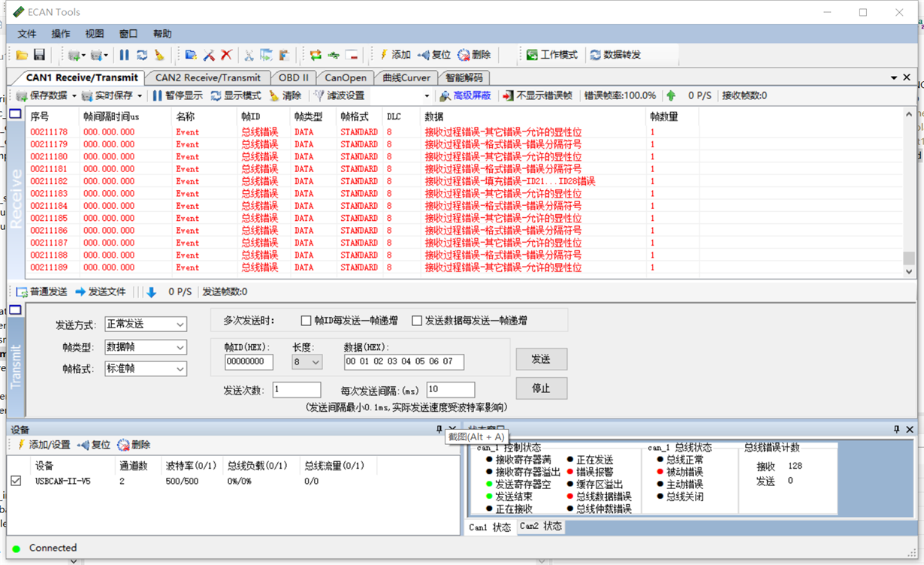Open the 文件 menu
This screenshot has width=924, height=565.
[27, 34]
